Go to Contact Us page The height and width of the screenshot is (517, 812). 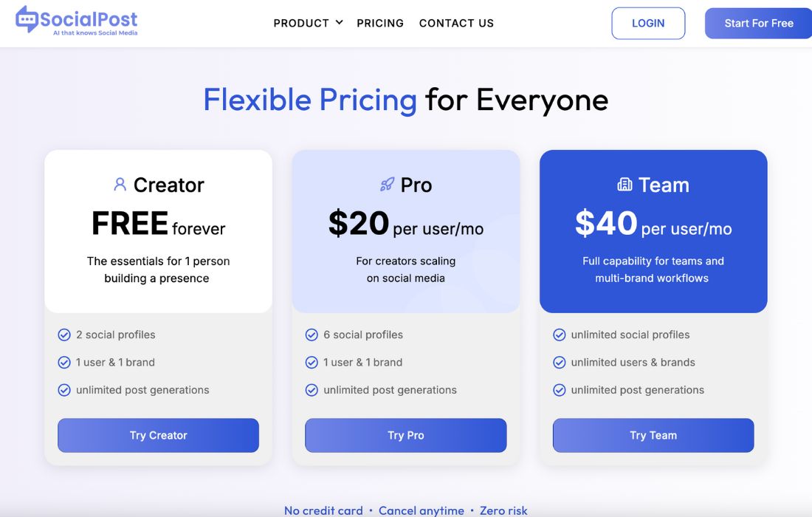pos(456,23)
